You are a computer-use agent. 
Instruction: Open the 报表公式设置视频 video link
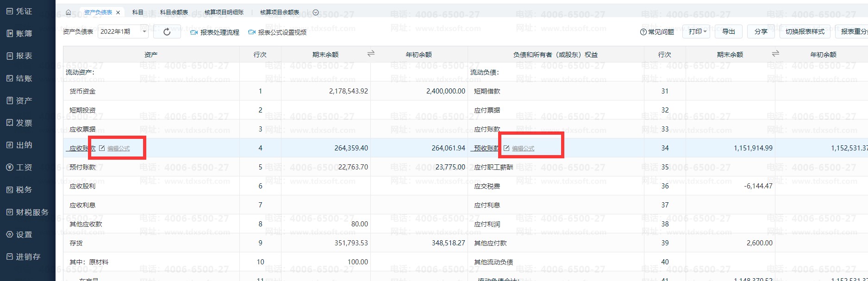(278, 32)
